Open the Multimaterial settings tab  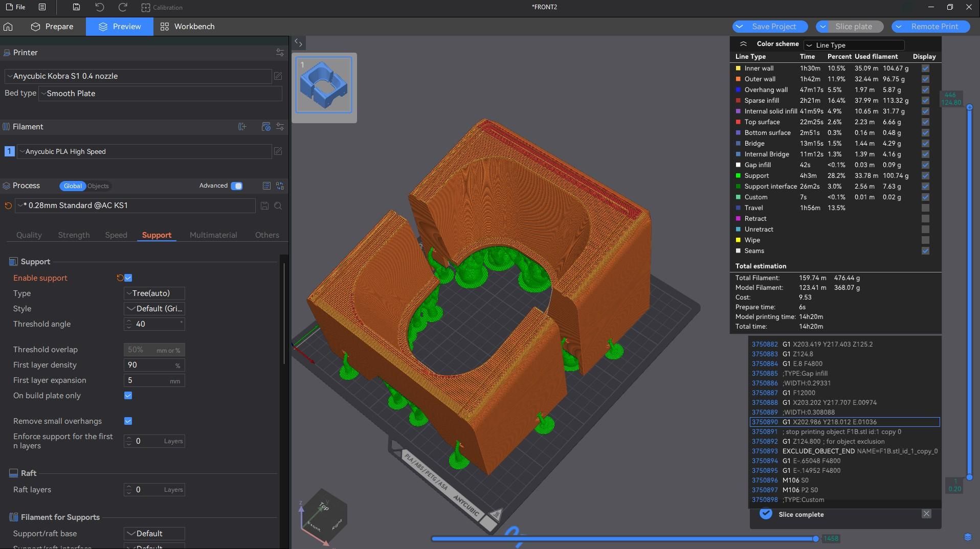click(213, 235)
